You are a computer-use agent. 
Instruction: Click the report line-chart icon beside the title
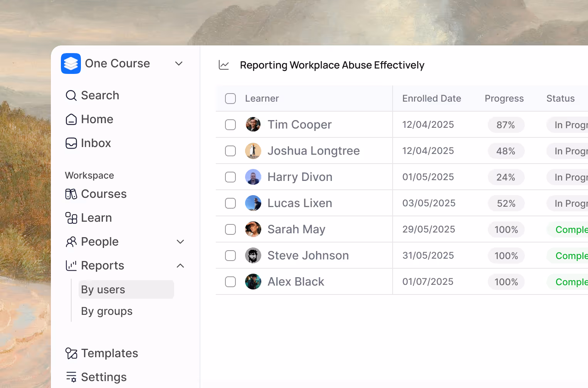[x=223, y=65]
